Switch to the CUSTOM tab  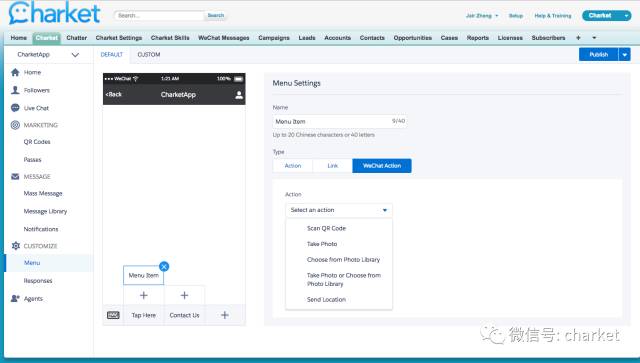[149, 55]
